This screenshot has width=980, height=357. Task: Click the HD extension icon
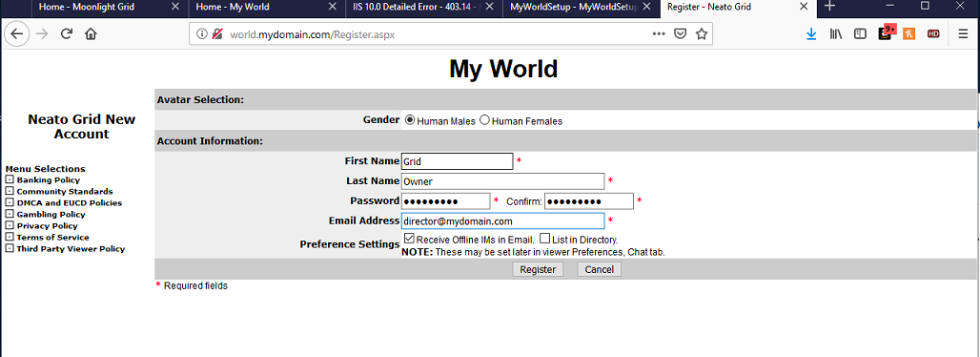tap(933, 34)
